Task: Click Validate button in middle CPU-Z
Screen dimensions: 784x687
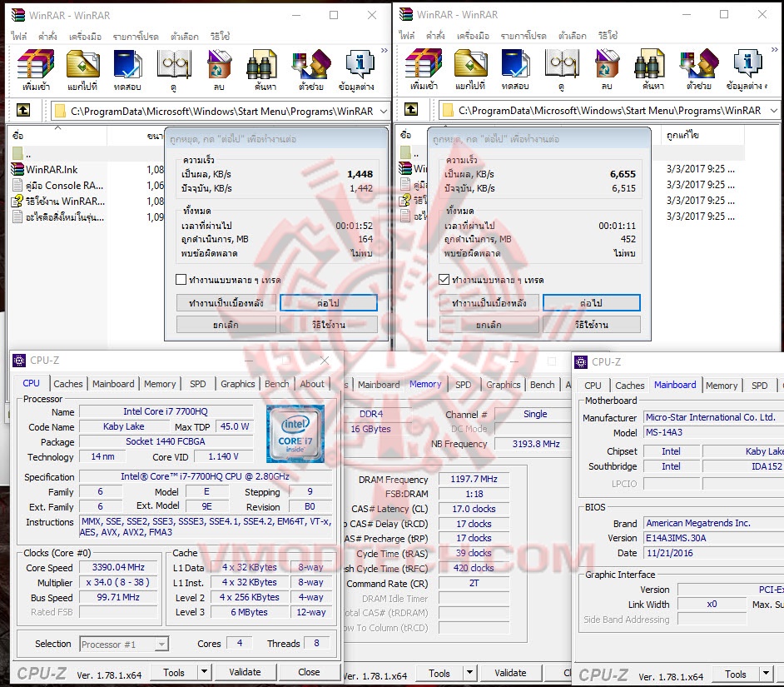Action: tap(510, 673)
